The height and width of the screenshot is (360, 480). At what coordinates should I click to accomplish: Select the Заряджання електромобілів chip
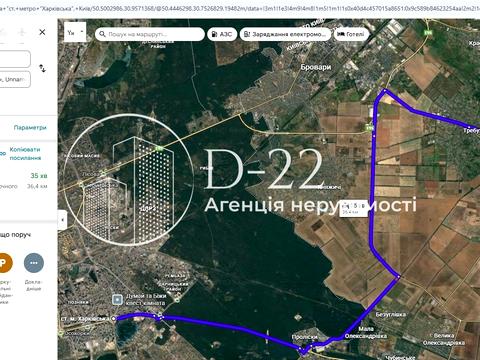(x=285, y=34)
